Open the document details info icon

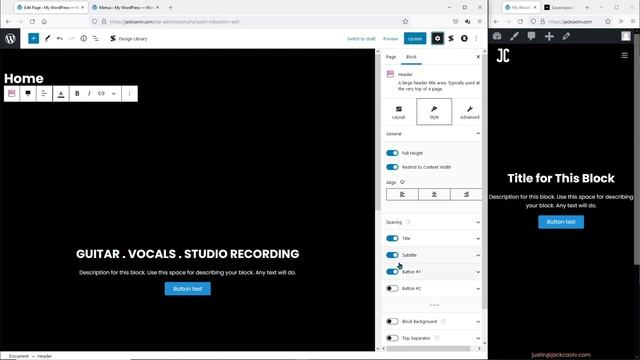click(83, 38)
